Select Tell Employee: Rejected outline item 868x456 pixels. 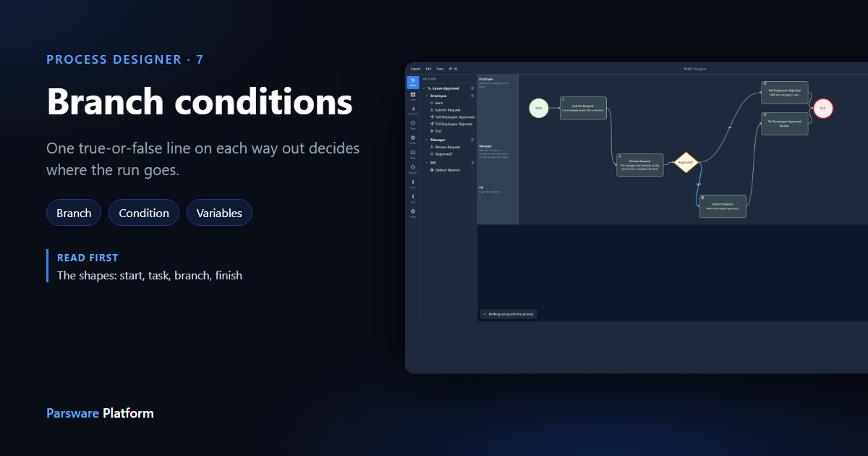click(x=452, y=124)
